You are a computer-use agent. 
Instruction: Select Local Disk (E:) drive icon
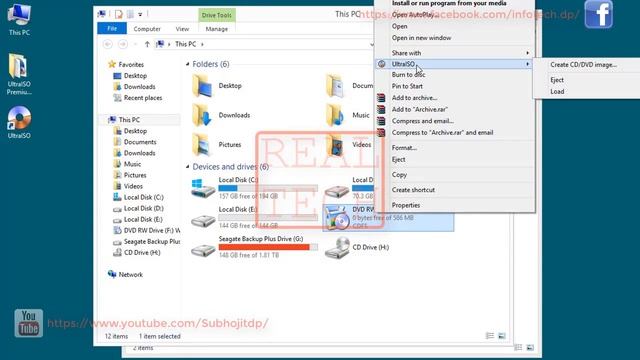point(203,220)
